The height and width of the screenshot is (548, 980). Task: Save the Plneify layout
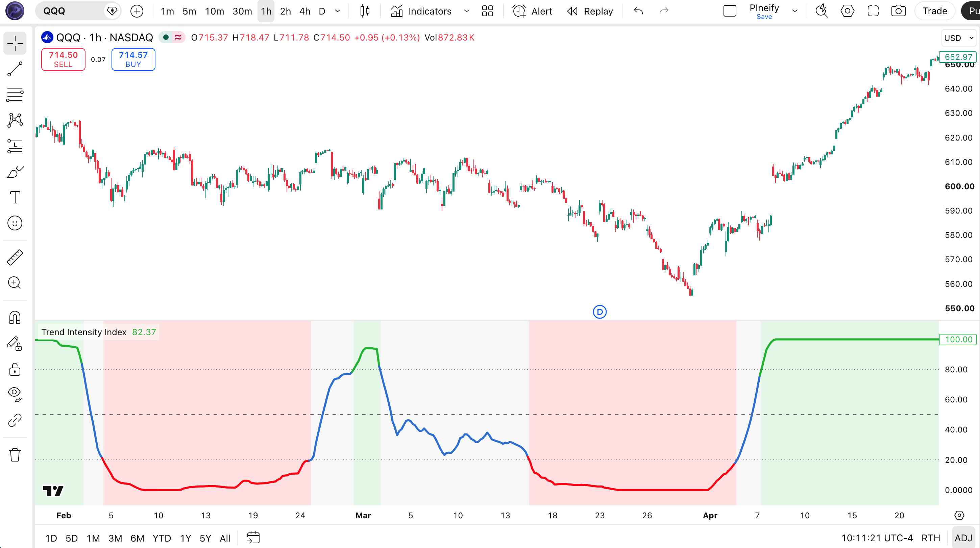[764, 17]
